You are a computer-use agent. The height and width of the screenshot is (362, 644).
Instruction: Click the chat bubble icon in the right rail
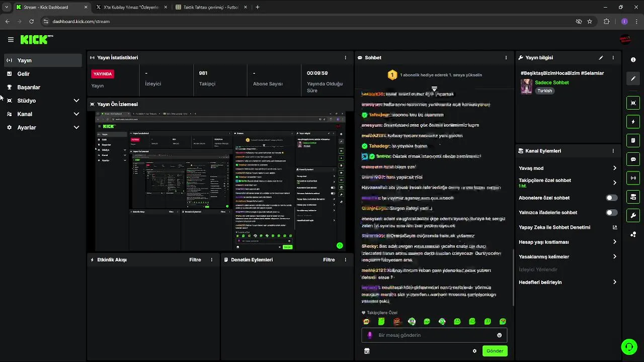(633, 159)
